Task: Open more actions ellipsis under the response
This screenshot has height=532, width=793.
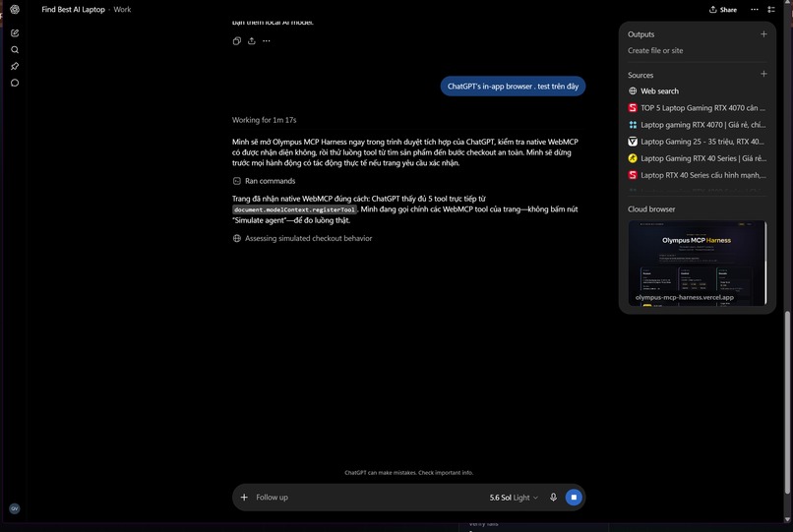Action: (x=267, y=41)
